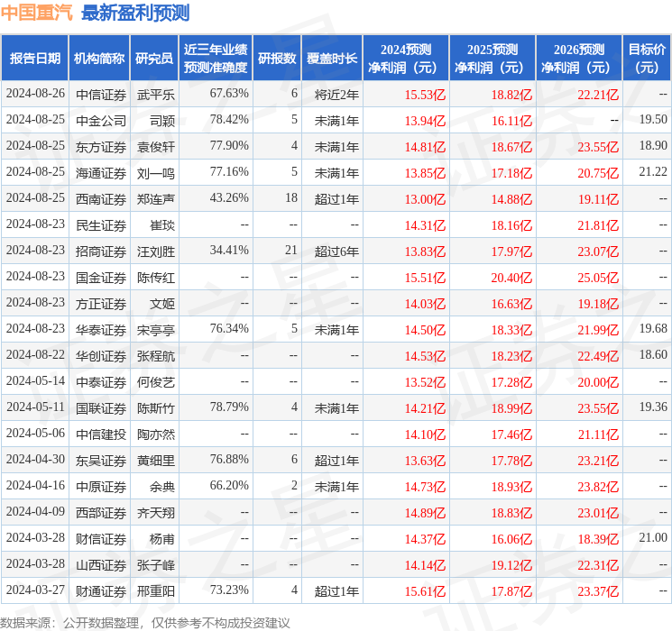The height and width of the screenshot is (631, 672).
Task: Click analyst name 司颖
Action: pyautogui.click(x=162, y=121)
